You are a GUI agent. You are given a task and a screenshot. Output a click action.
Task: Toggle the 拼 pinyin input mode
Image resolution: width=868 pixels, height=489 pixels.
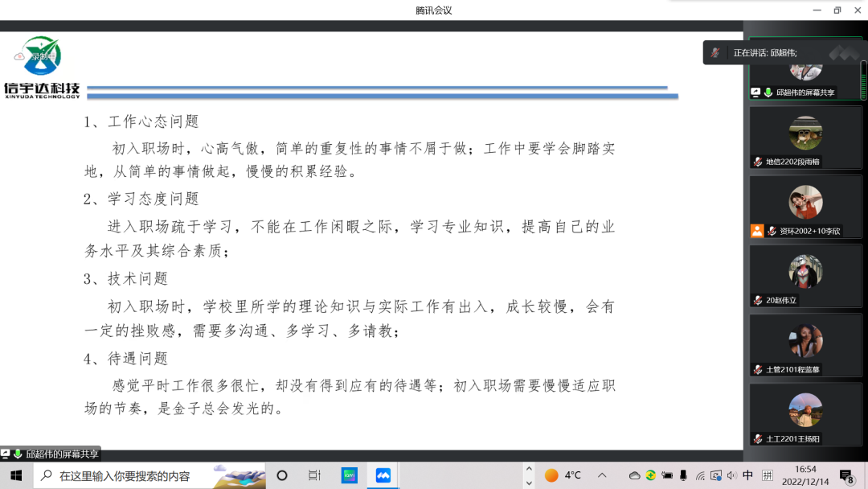pos(768,475)
